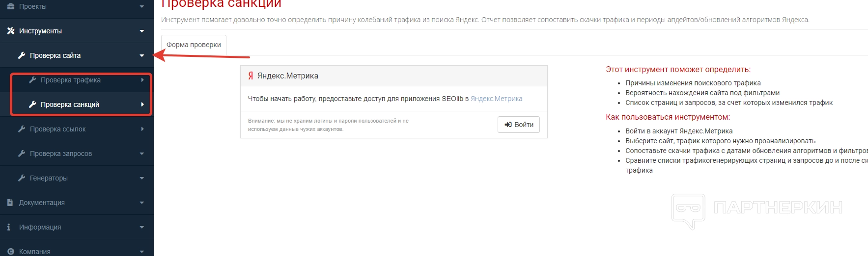This screenshot has width=868, height=256.
Task: Select Проверка ссылок menu item
Action: pos(77,129)
